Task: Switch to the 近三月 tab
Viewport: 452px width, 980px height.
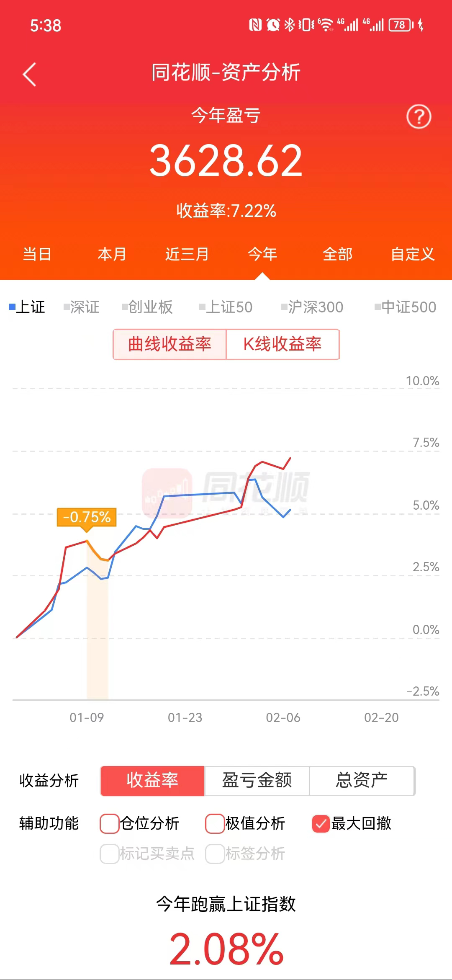Action: (x=187, y=254)
